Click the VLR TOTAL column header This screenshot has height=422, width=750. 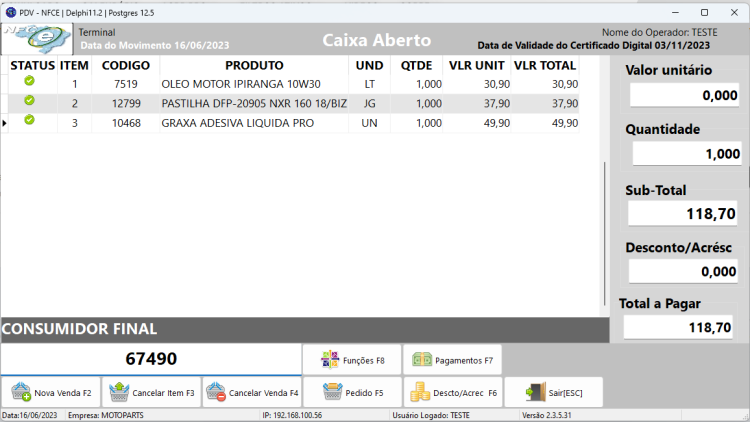click(x=545, y=65)
